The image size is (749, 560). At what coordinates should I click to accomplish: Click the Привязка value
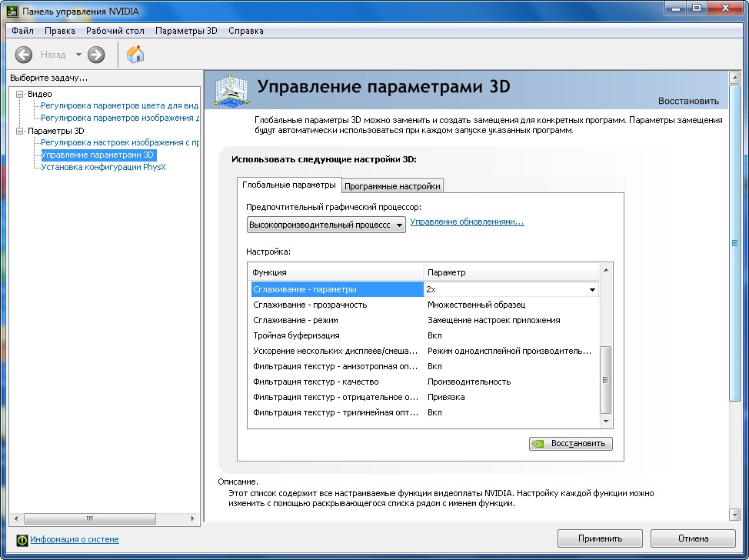pyautogui.click(x=446, y=397)
